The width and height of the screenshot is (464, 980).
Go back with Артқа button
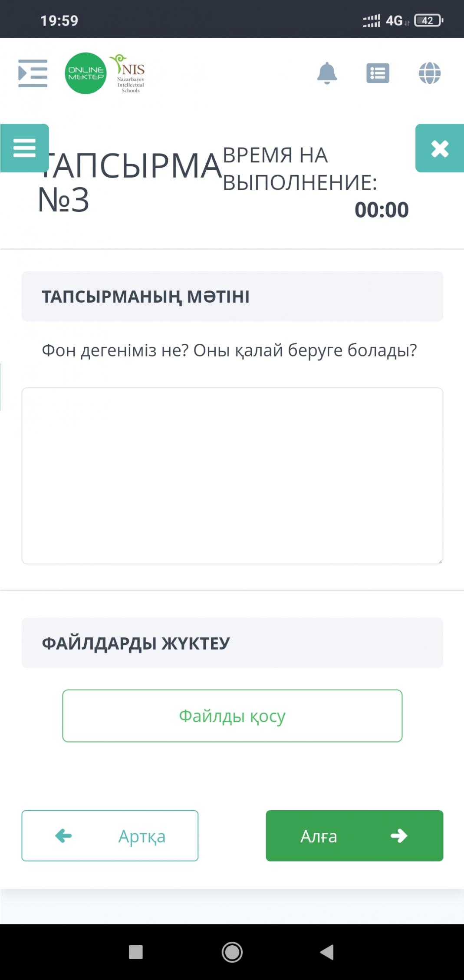tap(110, 835)
